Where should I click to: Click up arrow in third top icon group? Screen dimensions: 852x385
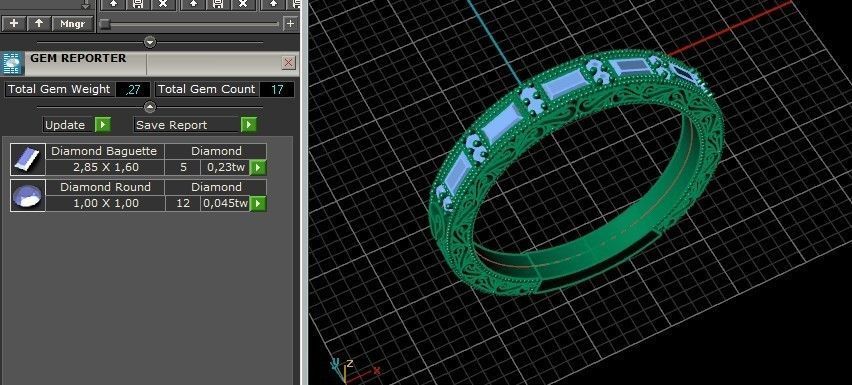coord(273,4)
